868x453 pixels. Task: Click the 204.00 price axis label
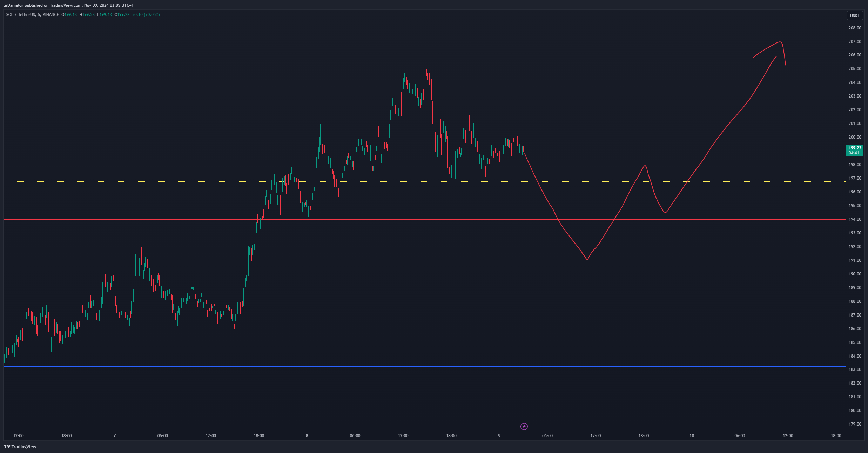tap(855, 82)
